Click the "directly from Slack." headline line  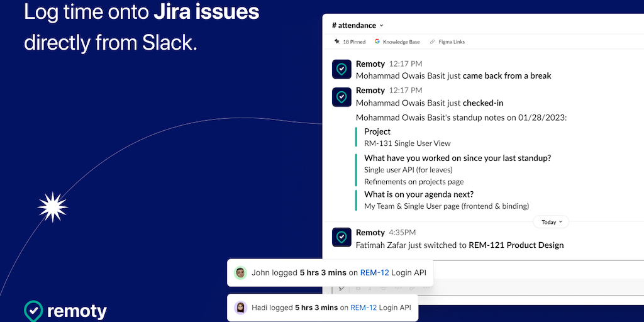(111, 42)
